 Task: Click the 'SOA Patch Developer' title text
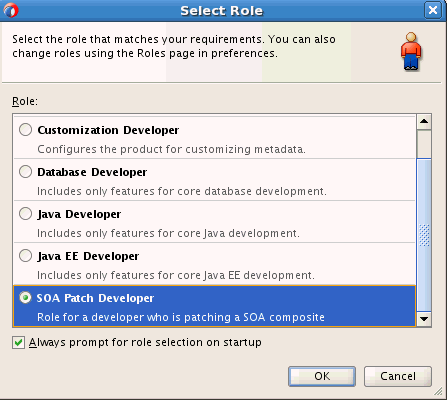95,298
